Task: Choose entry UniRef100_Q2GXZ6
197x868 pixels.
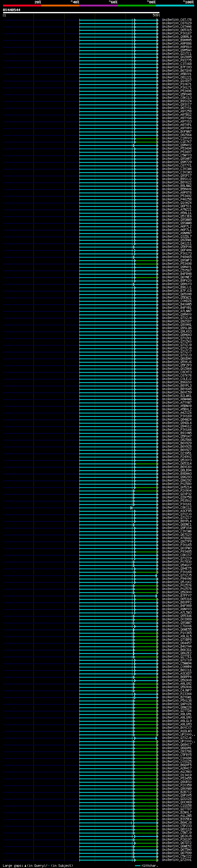Action: point(177,799)
